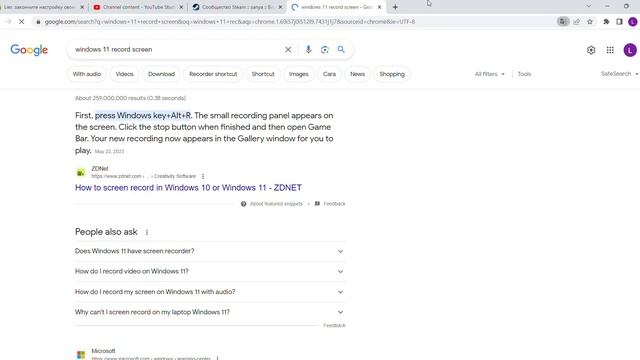Expand "How do I record my screen on Windows 11 with audio?"
This screenshot has width=640, height=360.
tap(209, 292)
